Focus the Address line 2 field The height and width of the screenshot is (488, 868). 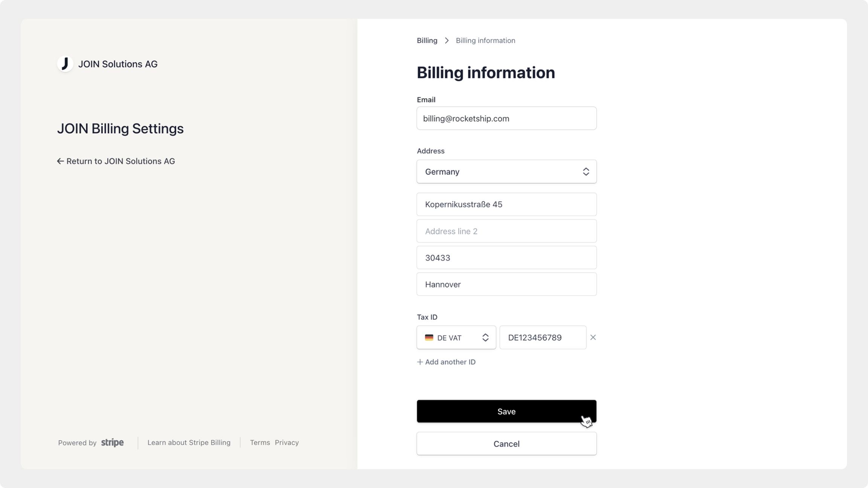point(506,231)
